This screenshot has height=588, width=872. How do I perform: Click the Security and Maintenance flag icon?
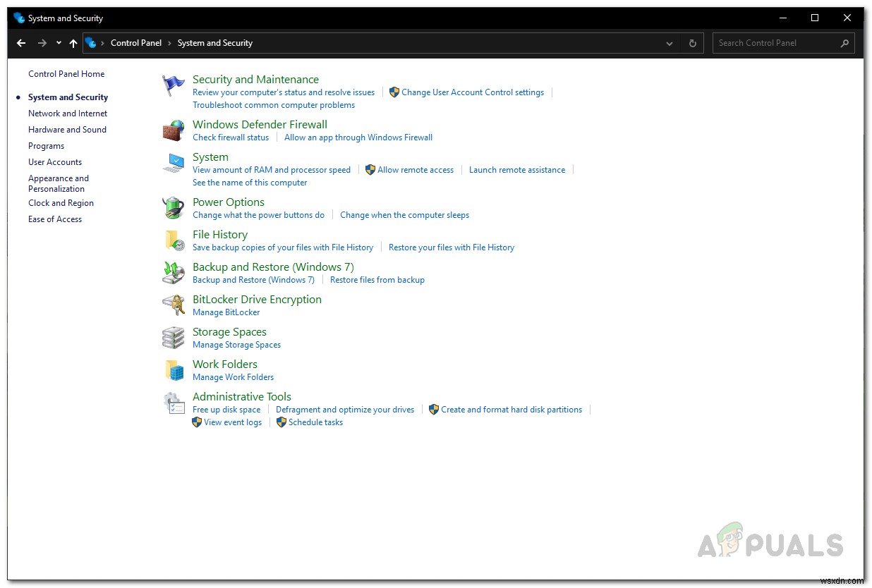tap(174, 85)
